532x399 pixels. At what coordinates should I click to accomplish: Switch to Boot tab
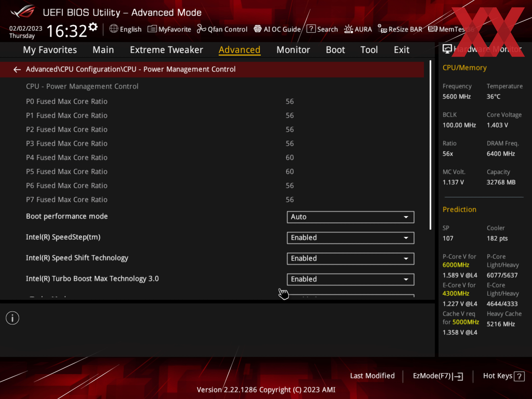tap(335, 50)
